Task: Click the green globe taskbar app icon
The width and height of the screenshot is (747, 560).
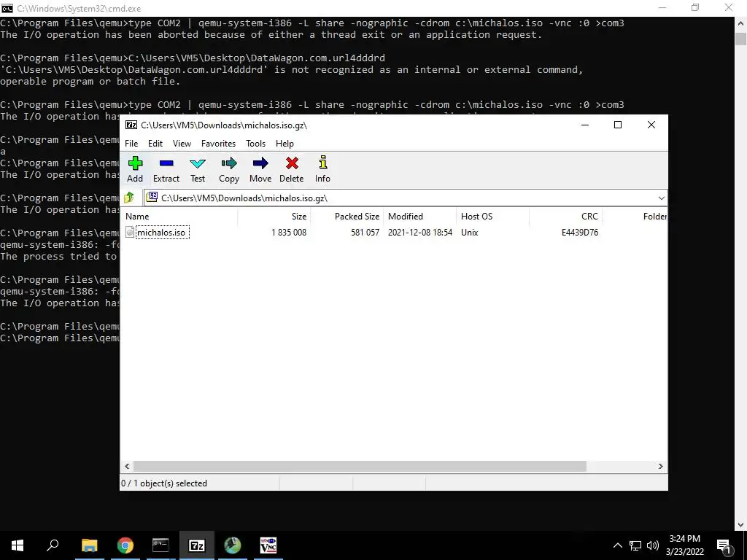Action: pyautogui.click(x=233, y=545)
